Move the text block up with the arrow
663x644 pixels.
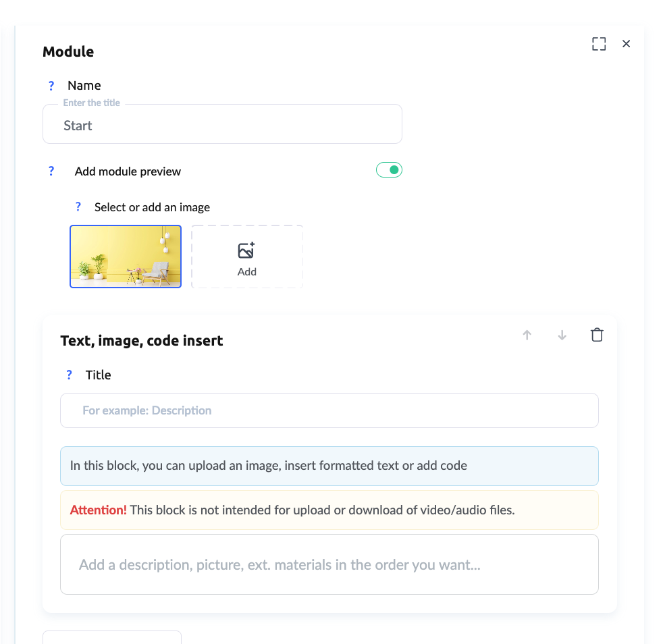tap(527, 335)
